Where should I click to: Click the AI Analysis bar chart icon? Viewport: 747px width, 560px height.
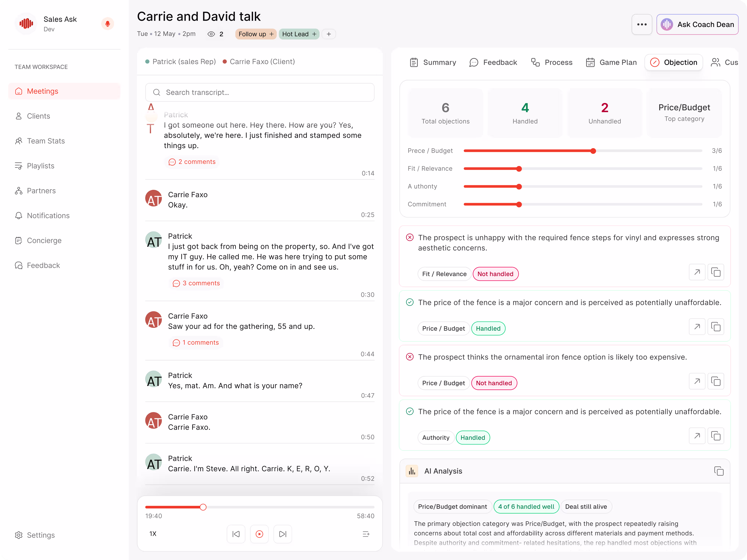(x=412, y=471)
